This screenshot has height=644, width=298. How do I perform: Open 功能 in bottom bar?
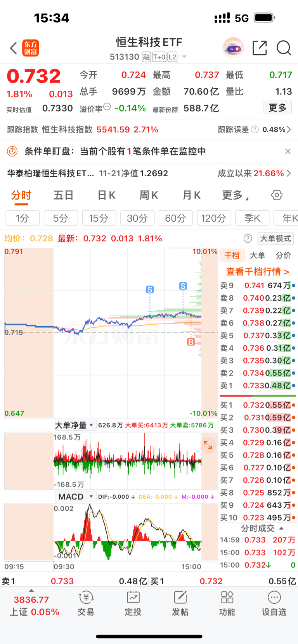pyautogui.click(x=227, y=604)
